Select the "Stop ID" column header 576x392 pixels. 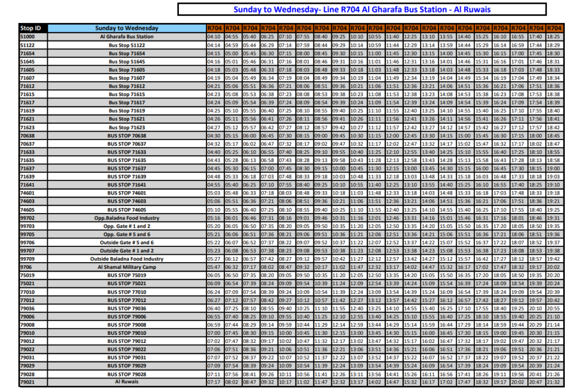(x=33, y=28)
